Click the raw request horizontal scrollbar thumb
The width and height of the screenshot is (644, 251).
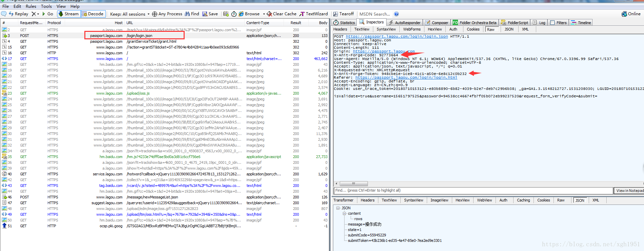tap(353, 184)
